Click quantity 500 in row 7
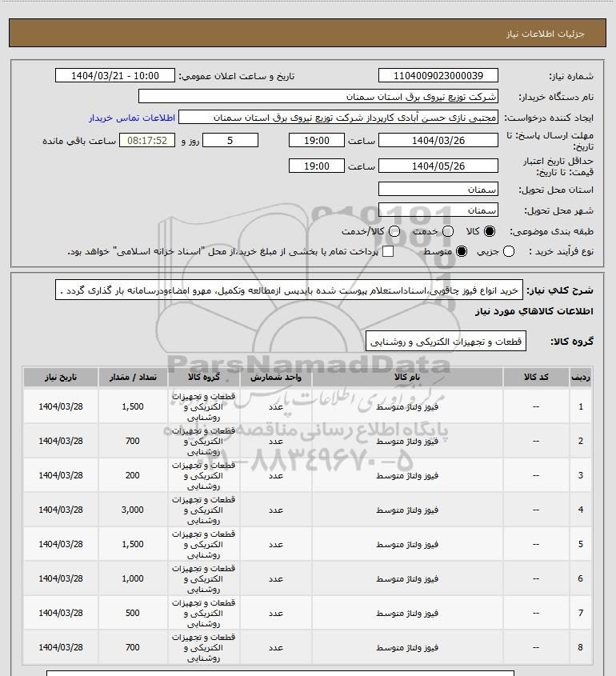 (x=133, y=613)
